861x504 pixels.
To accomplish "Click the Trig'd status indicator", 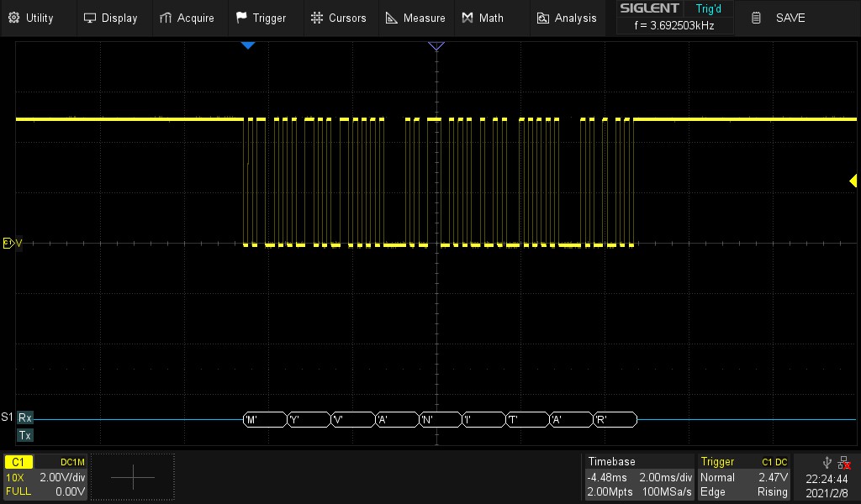I will (x=709, y=9).
